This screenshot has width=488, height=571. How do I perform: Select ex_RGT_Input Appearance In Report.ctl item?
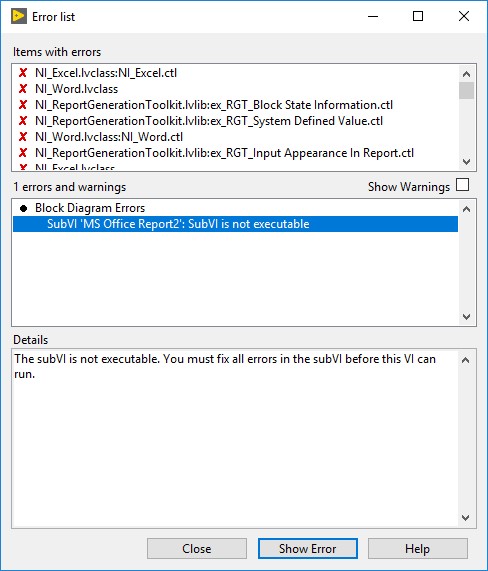coord(224,153)
